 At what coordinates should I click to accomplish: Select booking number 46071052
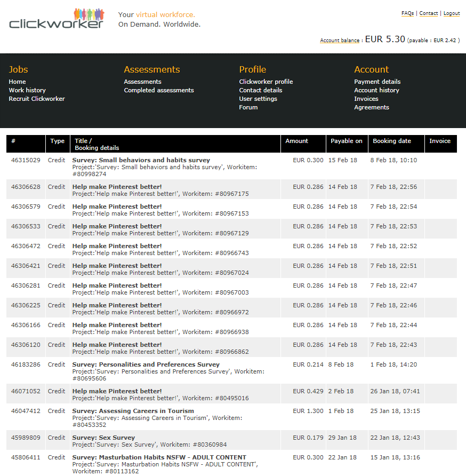click(26, 391)
